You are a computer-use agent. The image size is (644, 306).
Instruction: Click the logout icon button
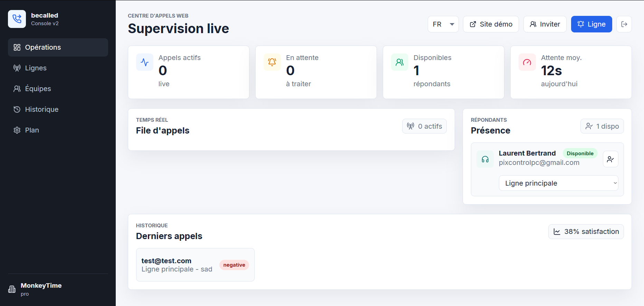click(x=624, y=24)
